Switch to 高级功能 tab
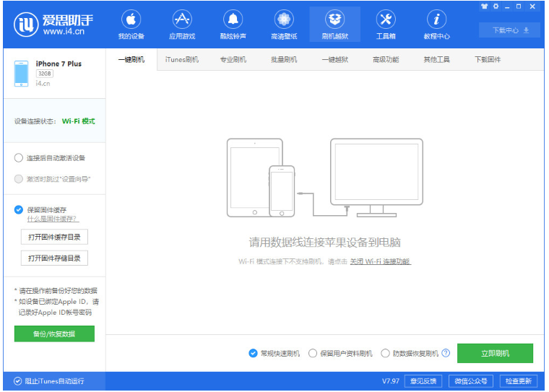Viewport: 549px width, 392px height. pos(386,59)
